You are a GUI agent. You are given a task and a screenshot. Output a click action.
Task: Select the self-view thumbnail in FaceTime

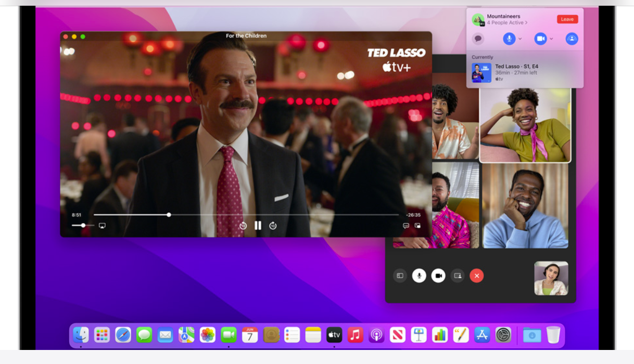pyautogui.click(x=551, y=278)
